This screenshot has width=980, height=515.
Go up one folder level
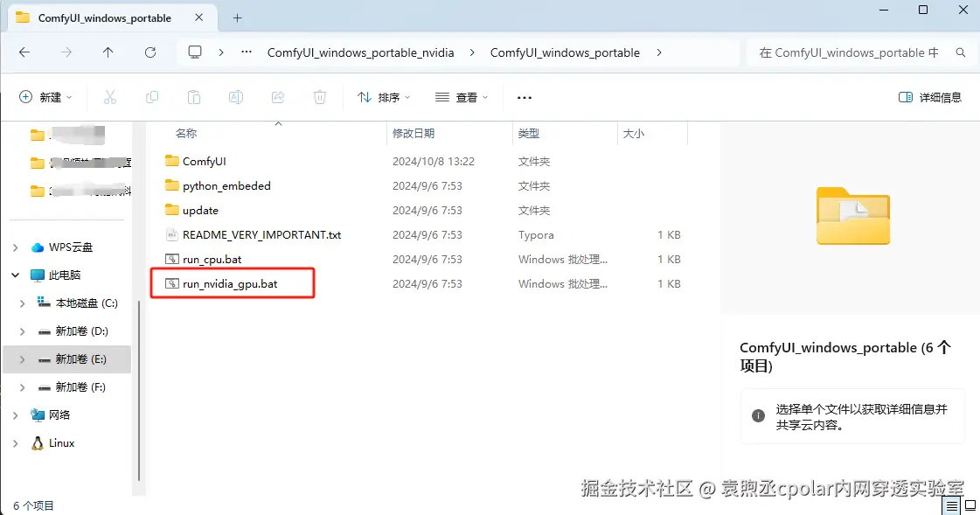pos(108,52)
